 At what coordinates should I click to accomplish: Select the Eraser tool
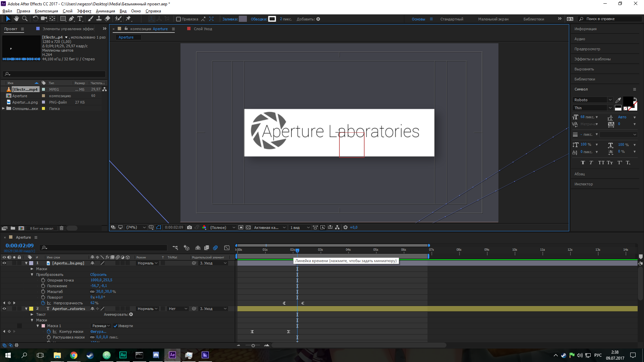tap(107, 19)
